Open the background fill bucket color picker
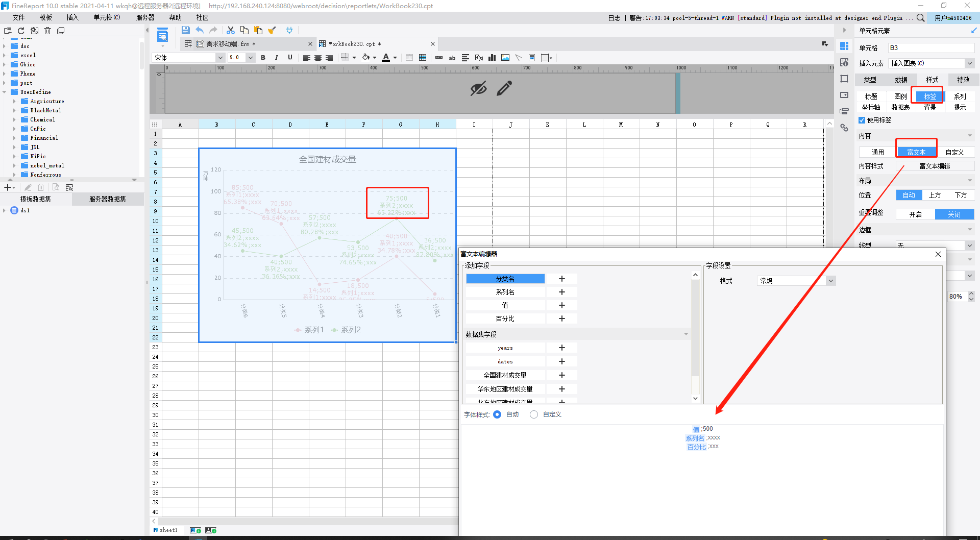The image size is (980, 540). (366, 58)
